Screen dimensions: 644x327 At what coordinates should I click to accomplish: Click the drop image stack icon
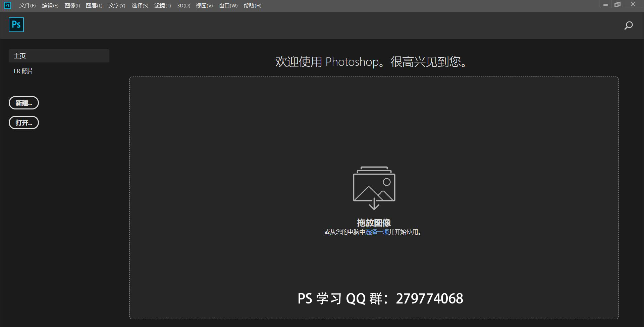click(374, 188)
